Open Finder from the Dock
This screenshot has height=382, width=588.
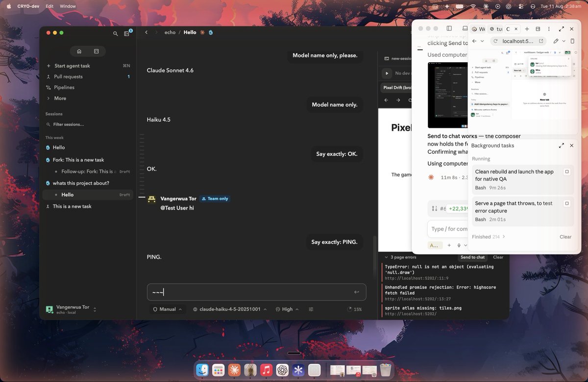pyautogui.click(x=202, y=370)
